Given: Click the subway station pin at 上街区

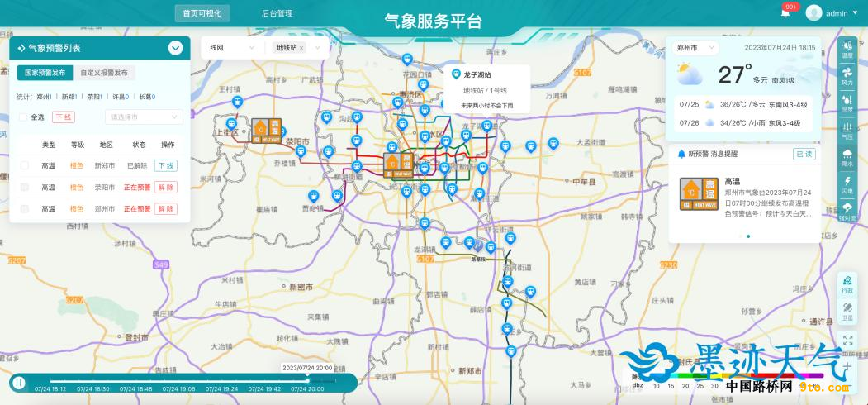Looking at the screenshot, I should click(x=231, y=124).
